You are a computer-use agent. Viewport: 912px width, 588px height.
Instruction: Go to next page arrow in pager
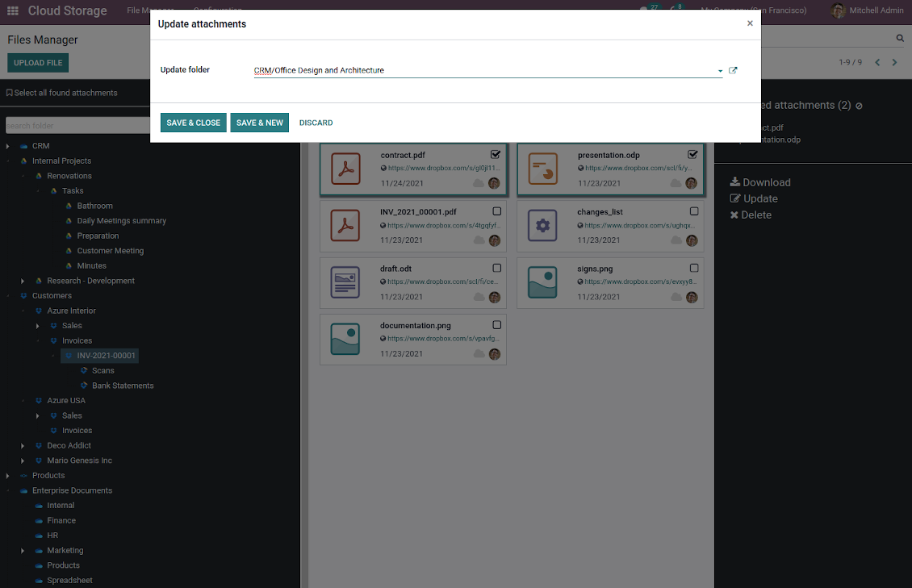point(894,63)
